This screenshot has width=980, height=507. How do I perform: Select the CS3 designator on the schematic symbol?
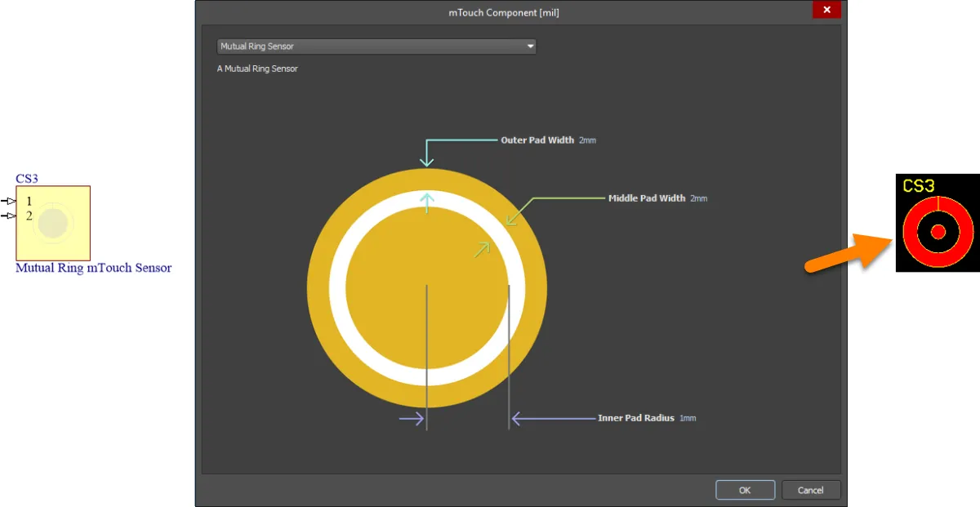coord(27,179)
